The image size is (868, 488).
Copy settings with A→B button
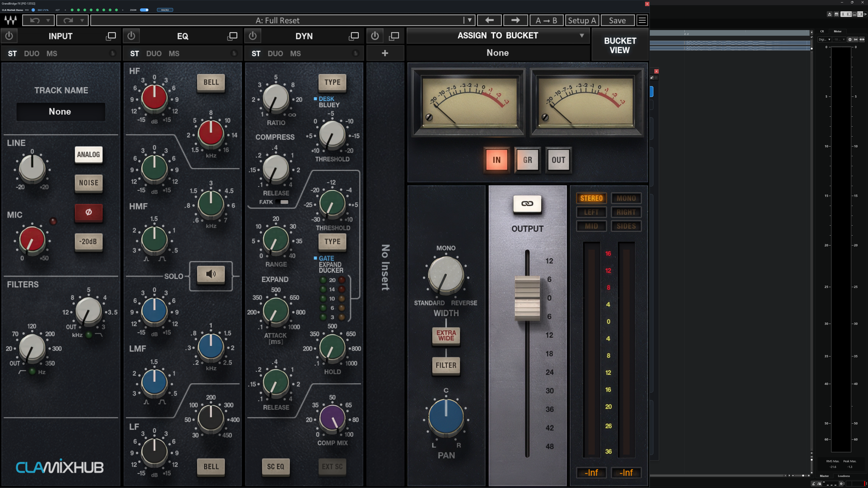pos(546,20)
